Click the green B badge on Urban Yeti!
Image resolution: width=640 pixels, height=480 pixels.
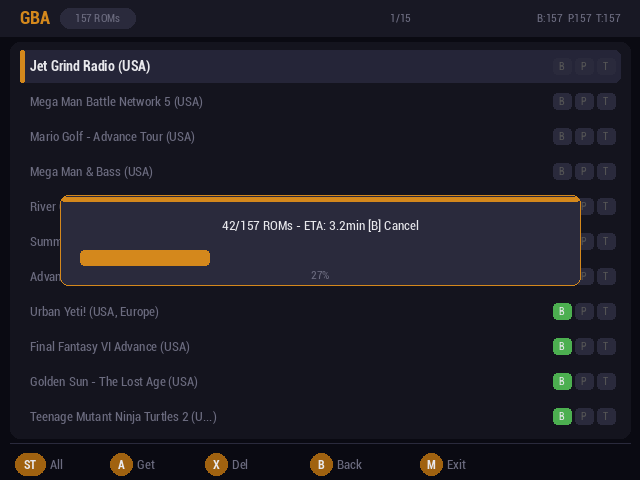point(562,311)
